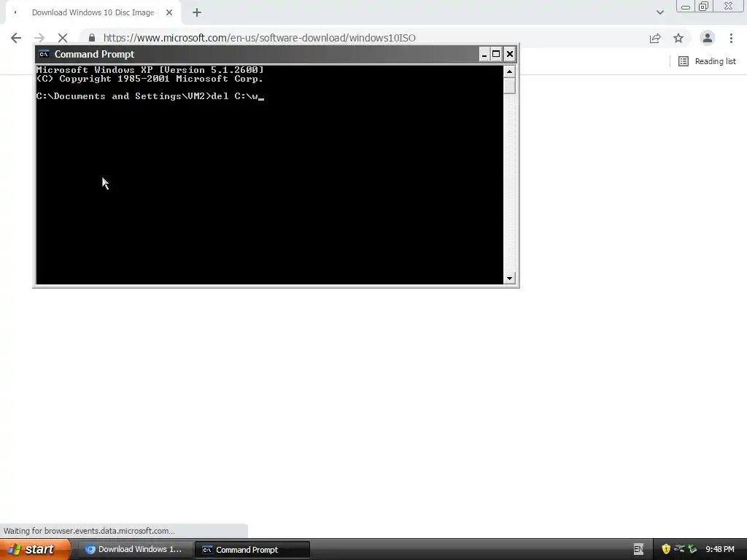View site security lock info
Viewport: 747px width, 560px height.
click(x=92, y=38)
